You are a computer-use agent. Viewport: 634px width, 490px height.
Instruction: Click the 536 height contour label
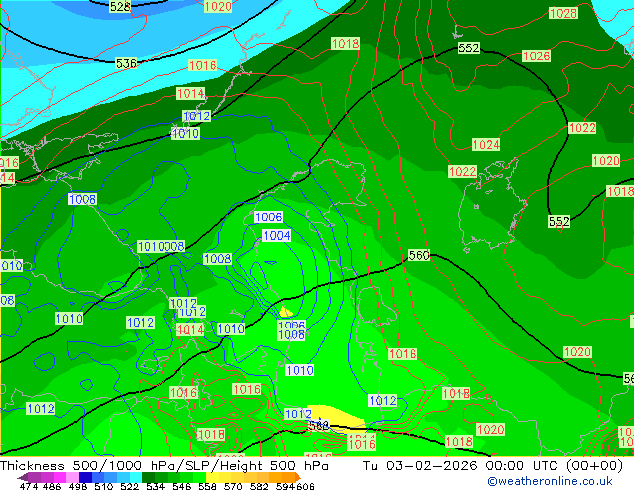pos(126,63)
